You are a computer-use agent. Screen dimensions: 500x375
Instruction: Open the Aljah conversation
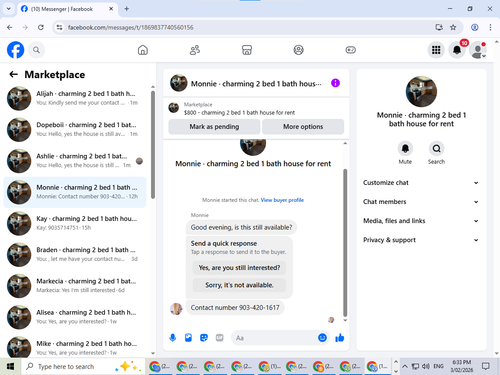point(75,98)
